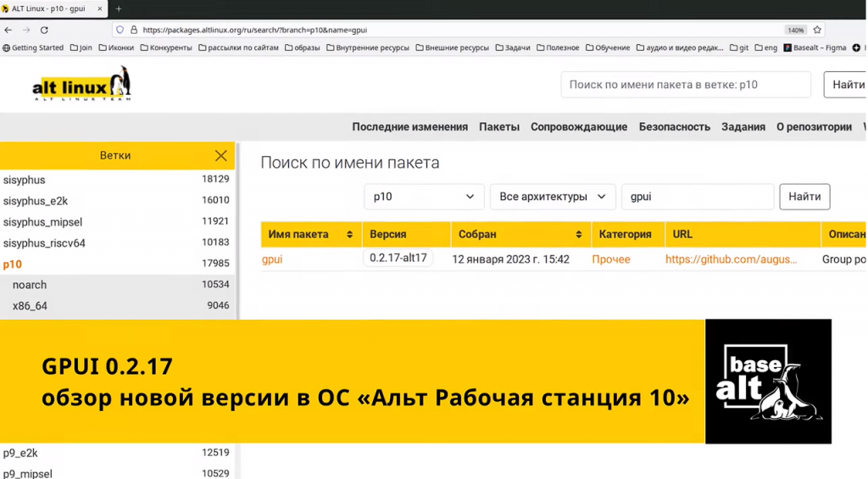Open the gpui package link
This screenshot has width=868, height=479.
pos(272,259)
